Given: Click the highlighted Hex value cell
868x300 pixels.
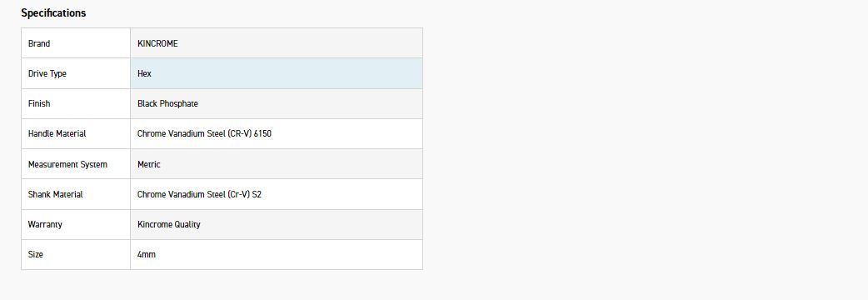Looking at the screenshot, I should tap(277, 73).
